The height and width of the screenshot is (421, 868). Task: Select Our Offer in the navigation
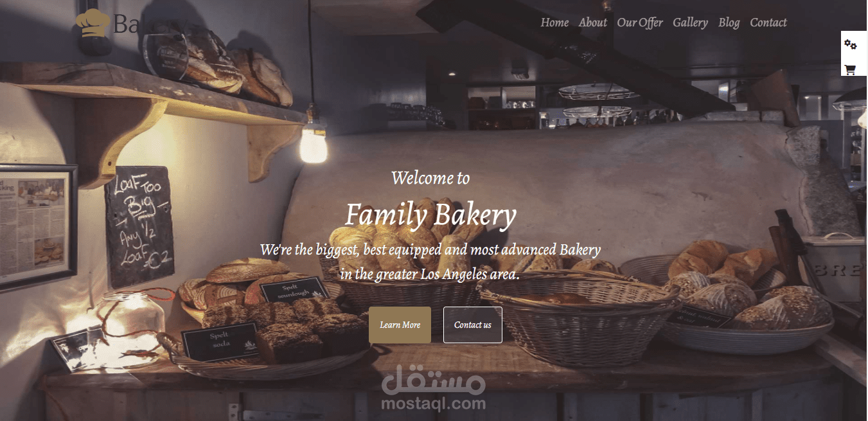(x=640, y=22)
